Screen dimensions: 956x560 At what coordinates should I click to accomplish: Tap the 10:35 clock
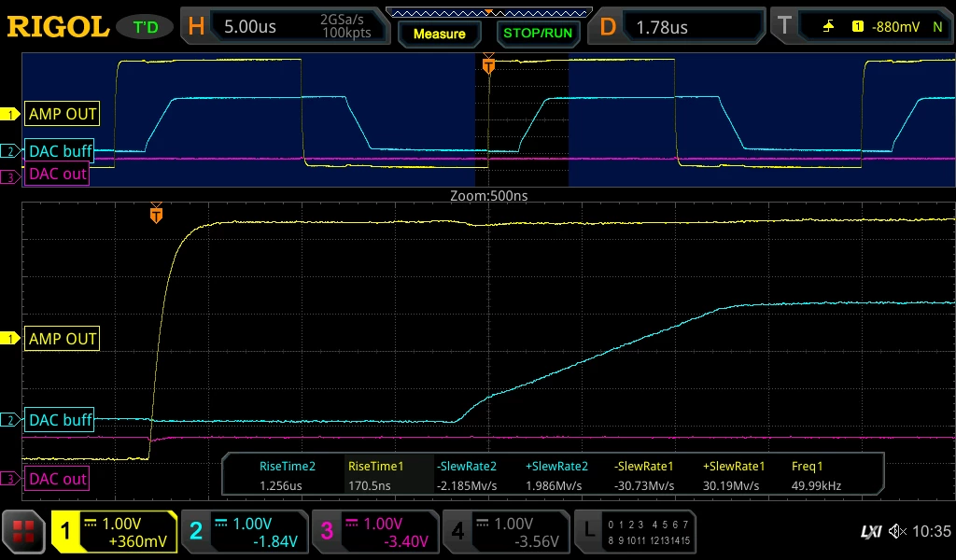pyautogui.click(x=932, y=531)
